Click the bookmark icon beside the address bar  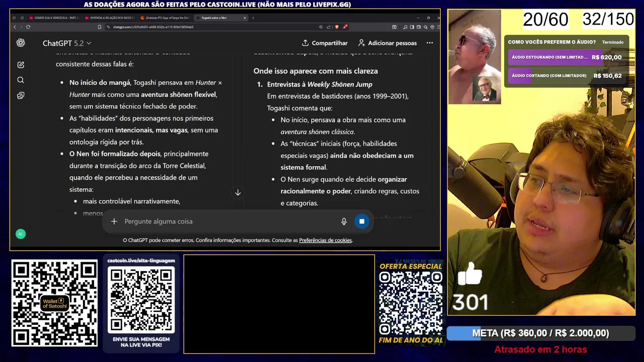(x=100, y=27)
